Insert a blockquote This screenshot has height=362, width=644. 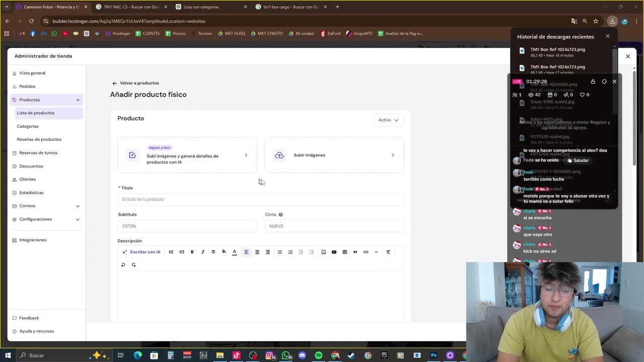(355, 252)
